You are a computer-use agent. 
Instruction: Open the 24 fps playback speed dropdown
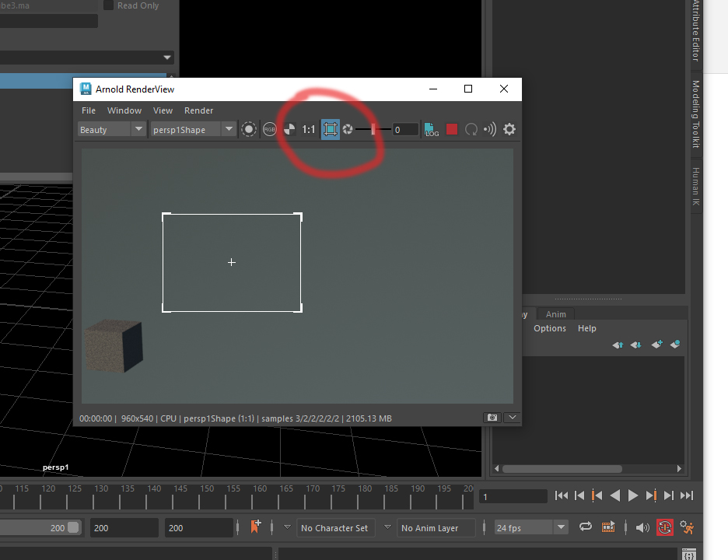pos(531,527)
